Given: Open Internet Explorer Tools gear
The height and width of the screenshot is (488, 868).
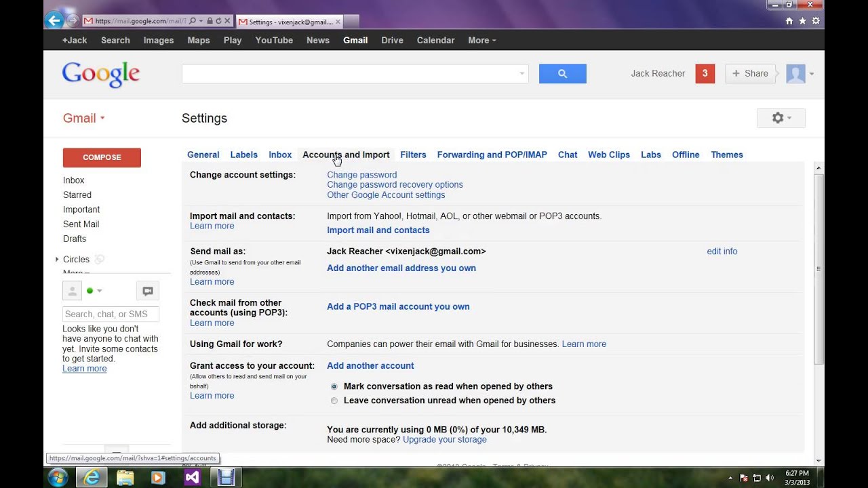Looking at the screenshot, I should (816, 21).
